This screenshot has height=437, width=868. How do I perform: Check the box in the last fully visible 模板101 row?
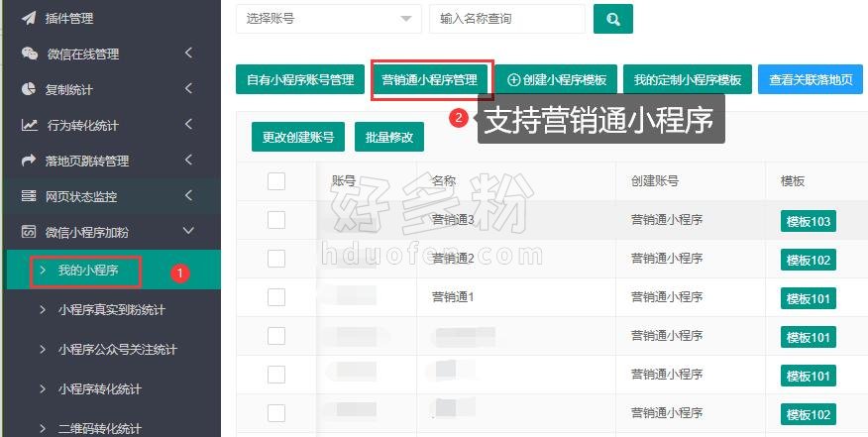[276, 375]
